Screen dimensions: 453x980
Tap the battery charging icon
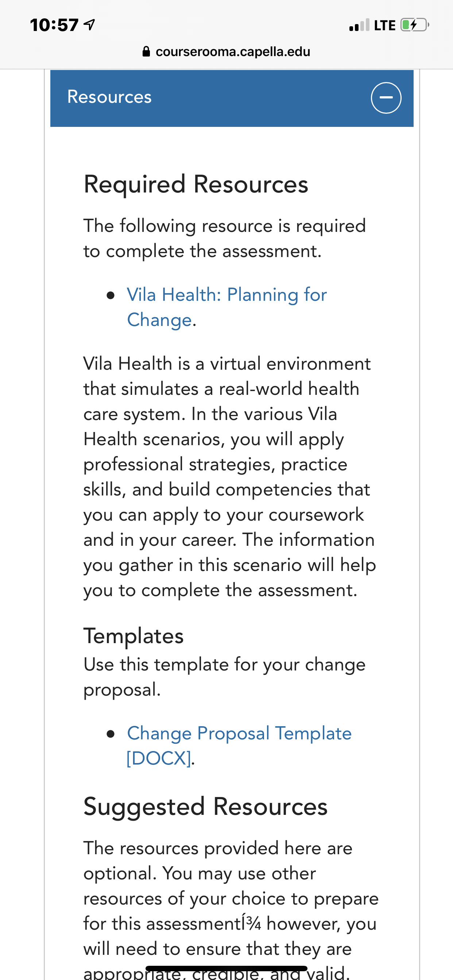pos(415,25)
